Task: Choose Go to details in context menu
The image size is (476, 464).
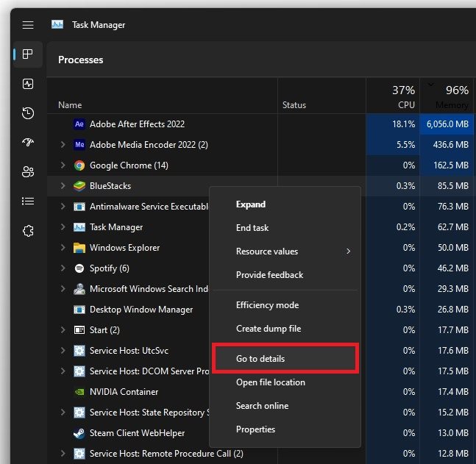Action: point(260,359)
